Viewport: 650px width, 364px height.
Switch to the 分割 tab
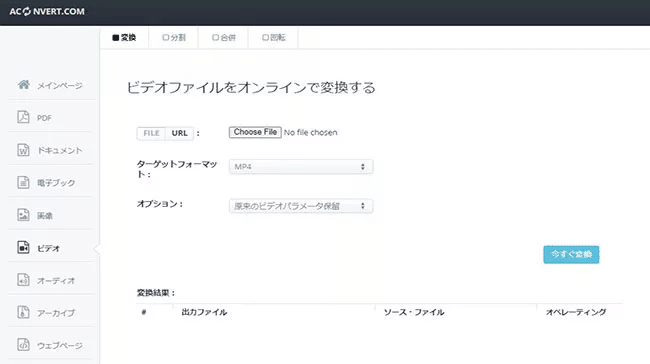click(x=174, y=38)
